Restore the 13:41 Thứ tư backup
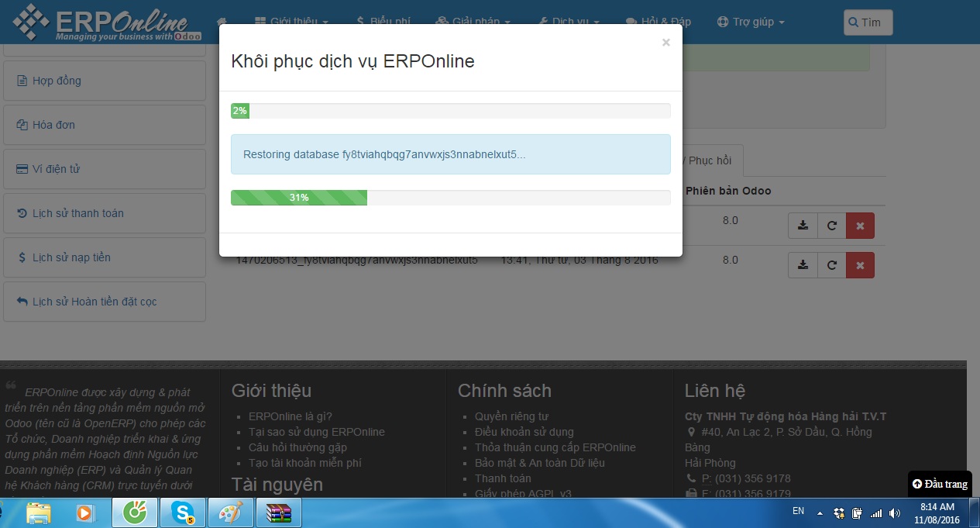The height and width of the screenshot is (528, 980). coord(831,265)
